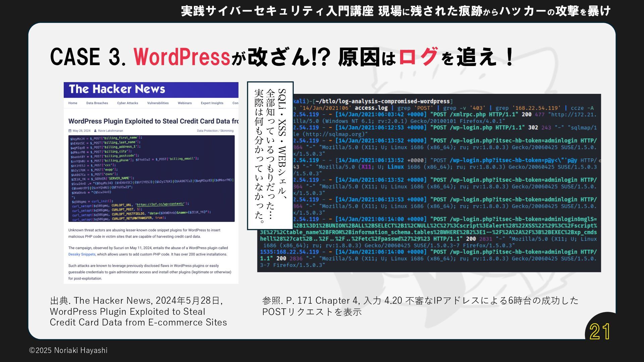Click the Dessky Snippets hyperlink
The width and height of the screenshot is (644, 362).
(82, 254)
